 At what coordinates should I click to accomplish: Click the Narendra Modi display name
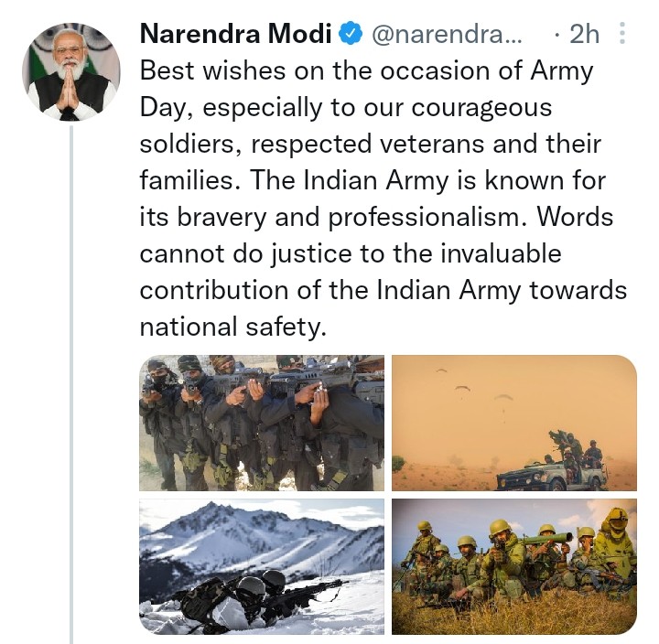point(234,35)
